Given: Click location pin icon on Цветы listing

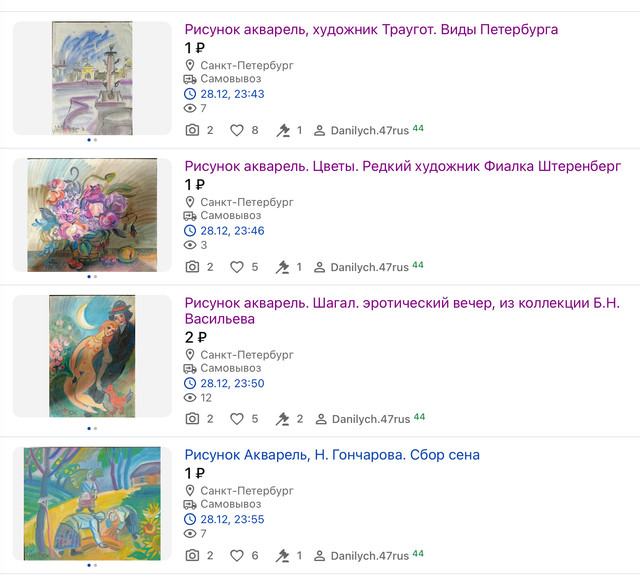Looking at the screenshot, I should click(190, 202).
